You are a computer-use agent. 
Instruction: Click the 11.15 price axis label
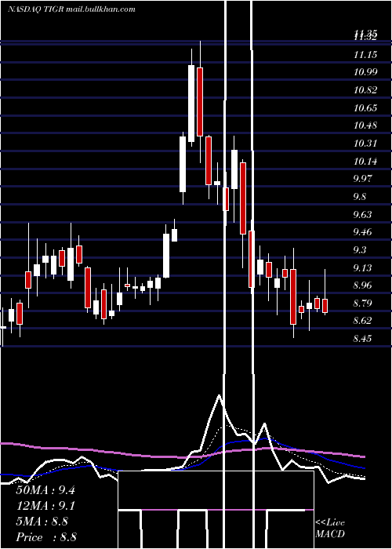click(x=365, y=55)
